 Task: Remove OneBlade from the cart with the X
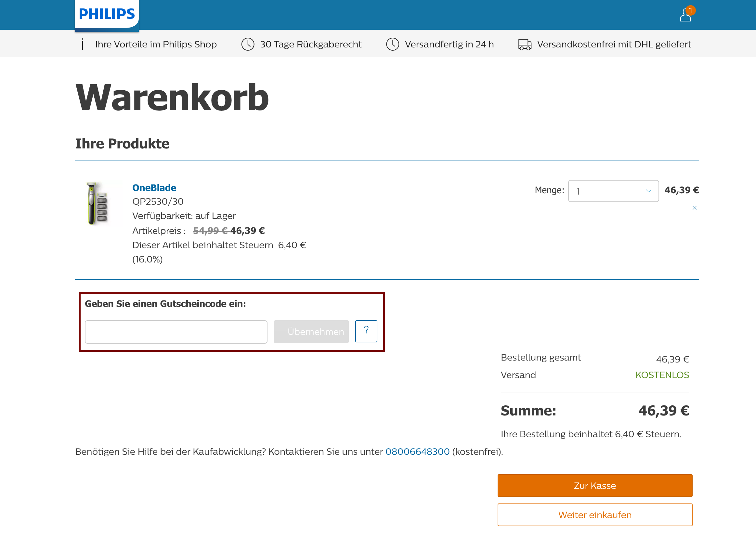(694, 208)
